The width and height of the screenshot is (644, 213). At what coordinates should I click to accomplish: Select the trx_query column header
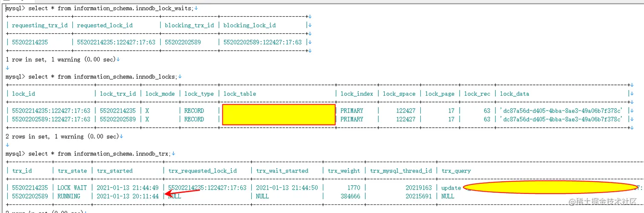[x=456, y=170]
